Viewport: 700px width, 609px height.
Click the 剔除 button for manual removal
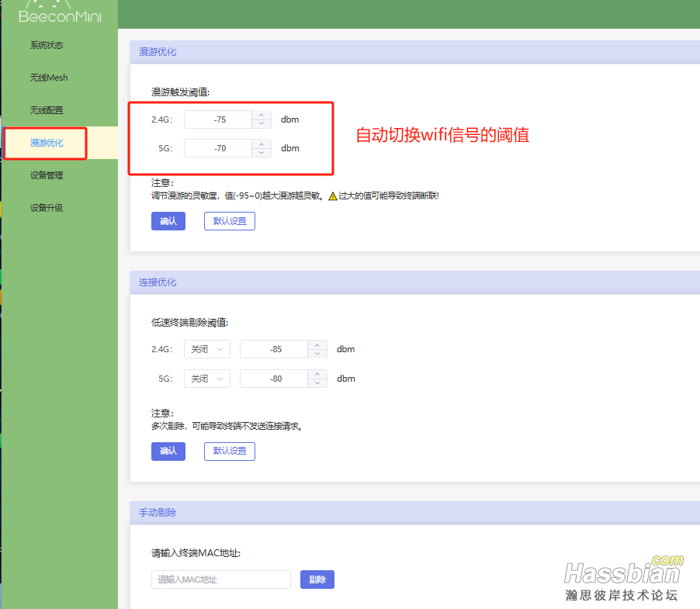tap(317, 580)
